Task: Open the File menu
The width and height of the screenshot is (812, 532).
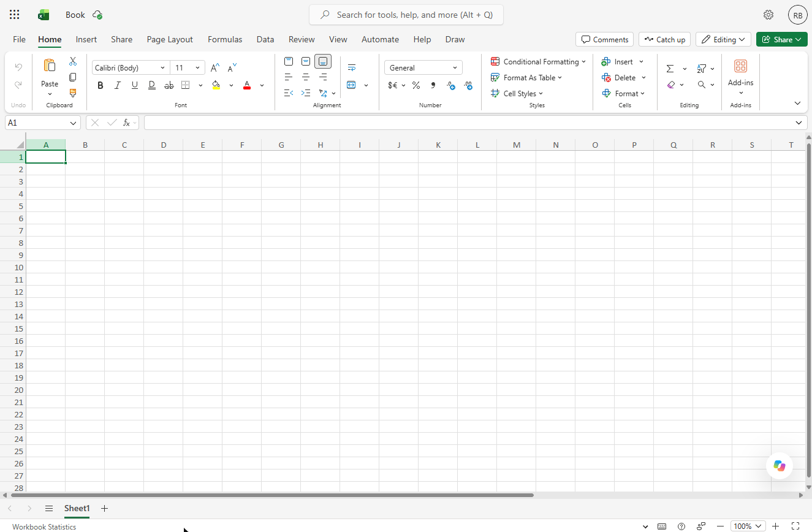Action: point(20,39)
